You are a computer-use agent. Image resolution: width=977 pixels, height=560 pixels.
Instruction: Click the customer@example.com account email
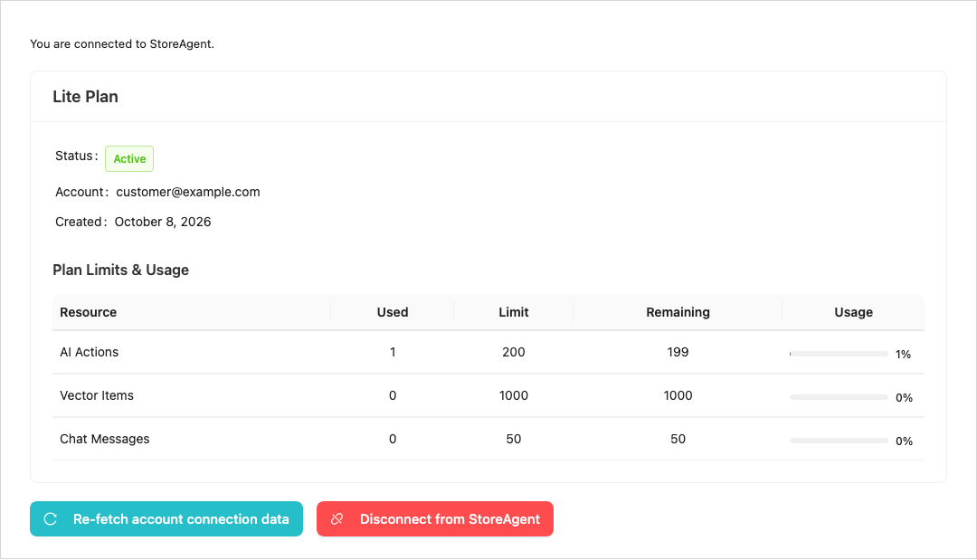(188, 192)
